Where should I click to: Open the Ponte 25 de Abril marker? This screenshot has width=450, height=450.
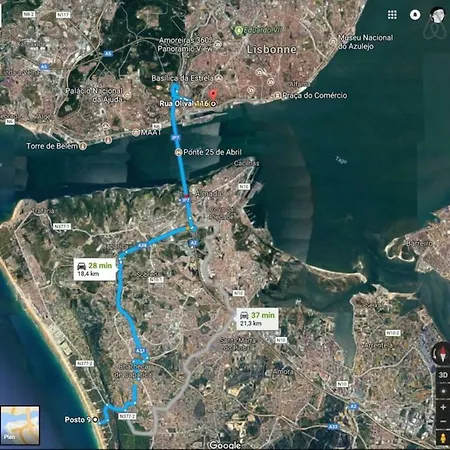(178, 152)
